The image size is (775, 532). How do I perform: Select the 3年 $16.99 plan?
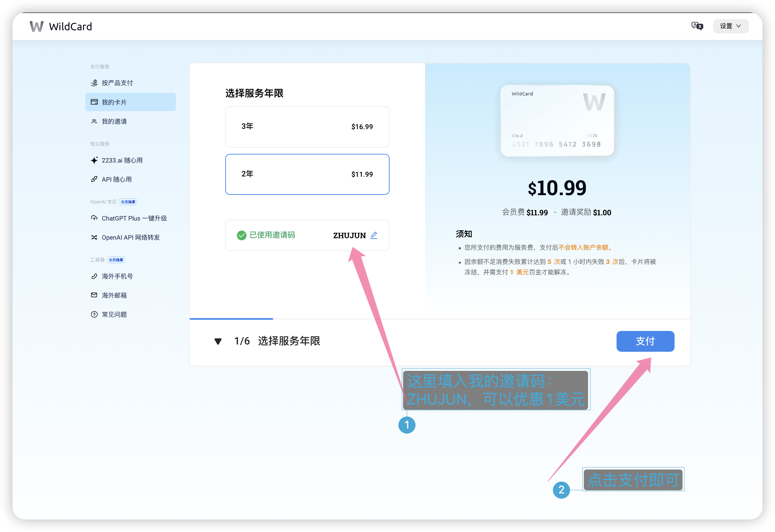(x=307, y=127)
